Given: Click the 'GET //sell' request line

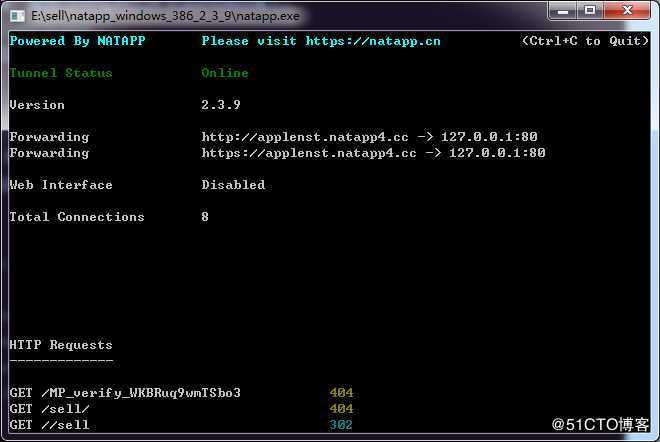Looking at the screenshot, I should (x=49, y=425).
